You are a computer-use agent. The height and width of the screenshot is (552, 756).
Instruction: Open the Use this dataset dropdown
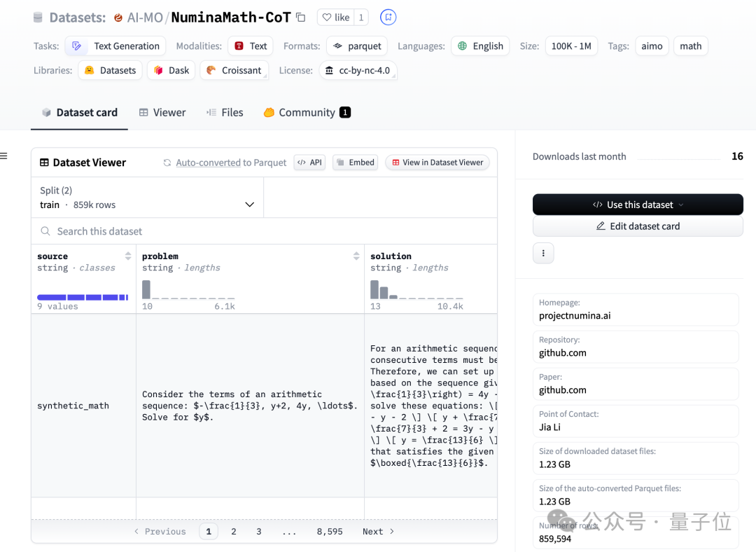[638, 205]
